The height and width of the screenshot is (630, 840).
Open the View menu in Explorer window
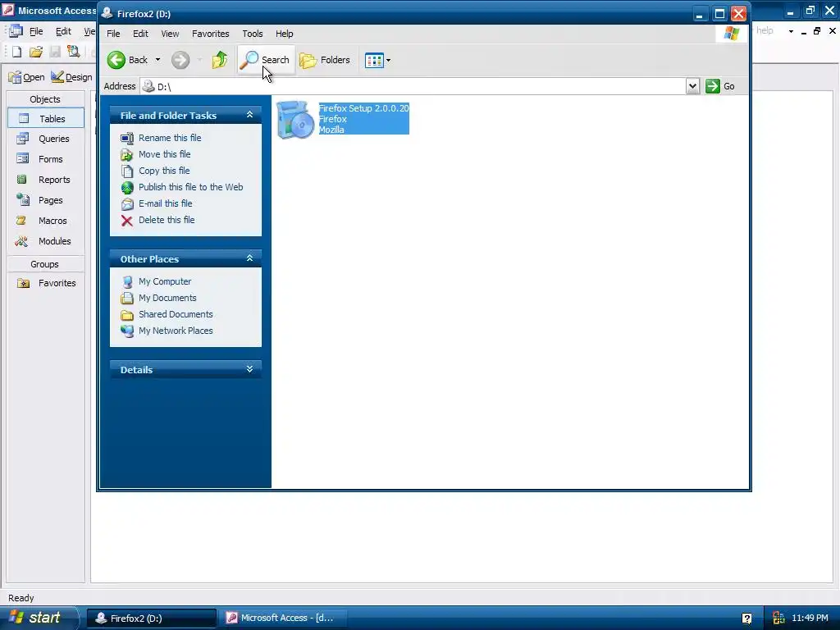(170, 34)
